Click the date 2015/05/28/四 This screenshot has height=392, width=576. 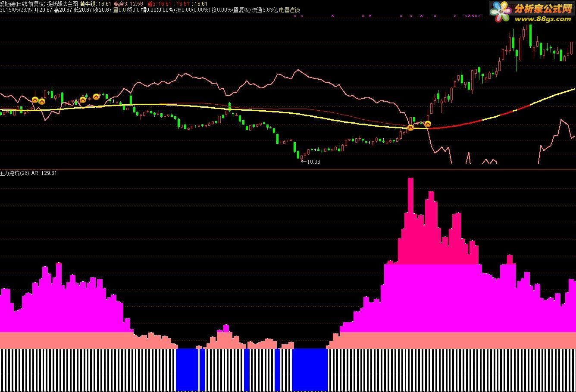coord(16,10)
